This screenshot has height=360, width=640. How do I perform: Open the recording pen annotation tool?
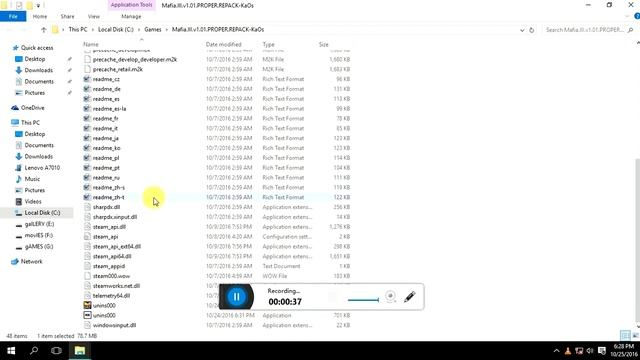pyautogui.click(x=409, y=297)
